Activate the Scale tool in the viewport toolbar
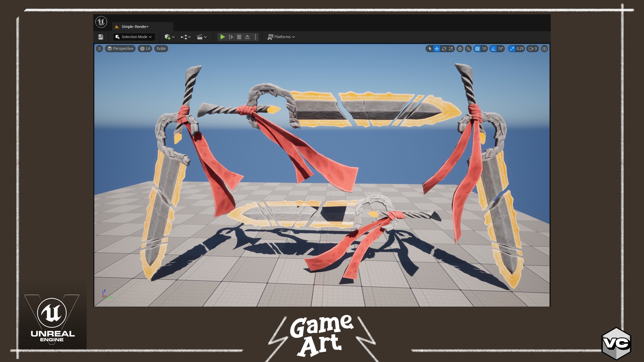 [x=451, y=49]
